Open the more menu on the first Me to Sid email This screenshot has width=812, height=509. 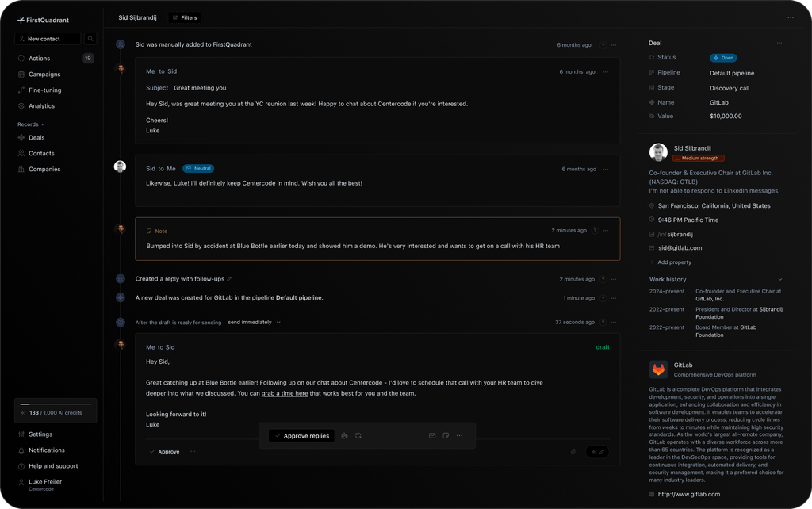coord(605,72)
